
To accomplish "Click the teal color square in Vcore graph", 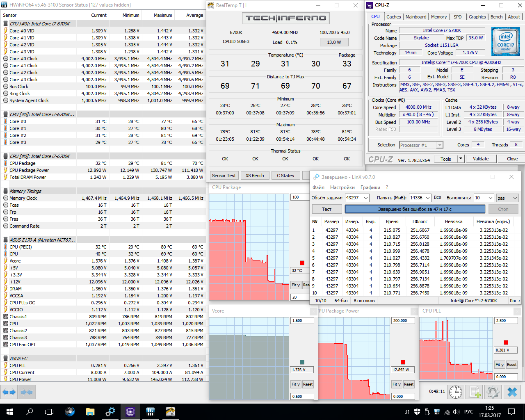I will (x=302, y=362).
